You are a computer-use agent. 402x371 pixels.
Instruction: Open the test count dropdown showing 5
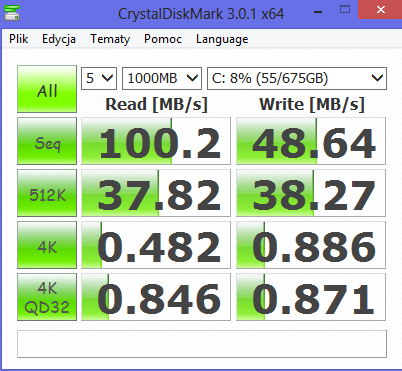[x=99, y=78]
